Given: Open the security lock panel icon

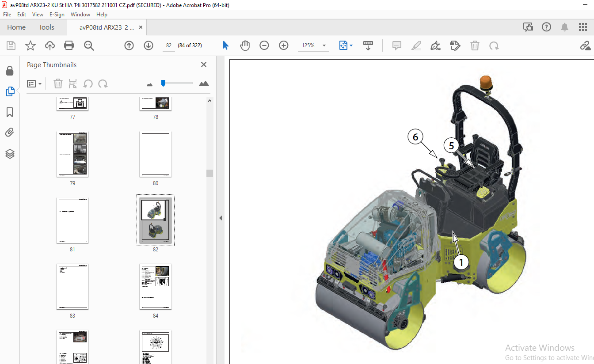Looking at the screenshot, I should [x=10, y=71].
